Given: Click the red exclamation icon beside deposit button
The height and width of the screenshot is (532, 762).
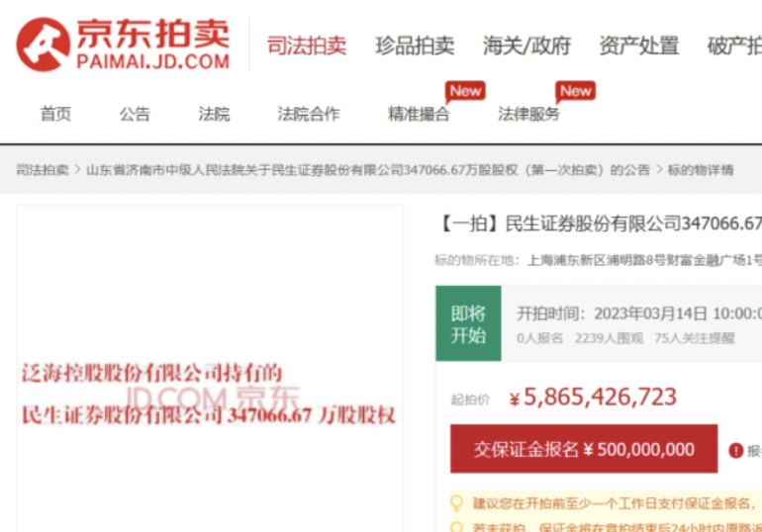Looking at the screenshot, I should click(x=735, y=450).
